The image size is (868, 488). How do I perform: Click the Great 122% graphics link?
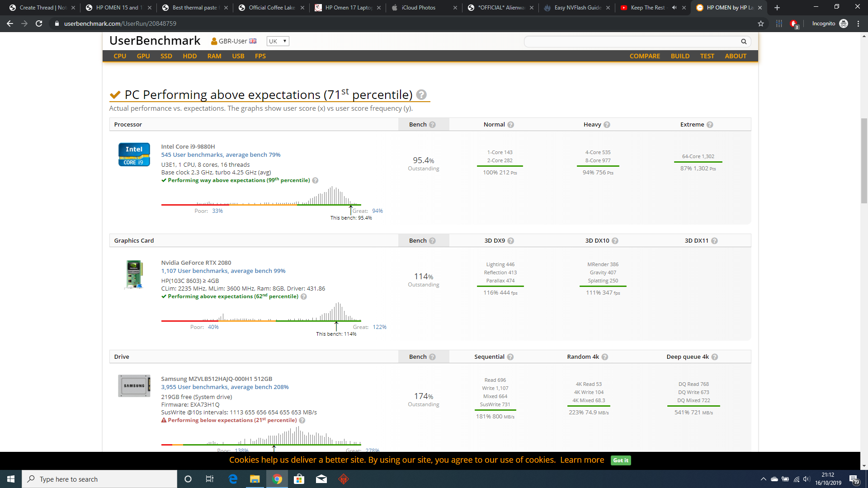coord(380,327)
